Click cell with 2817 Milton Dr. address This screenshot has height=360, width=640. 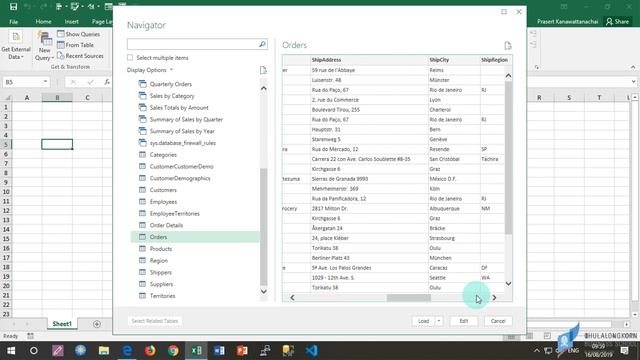(369, 209)
